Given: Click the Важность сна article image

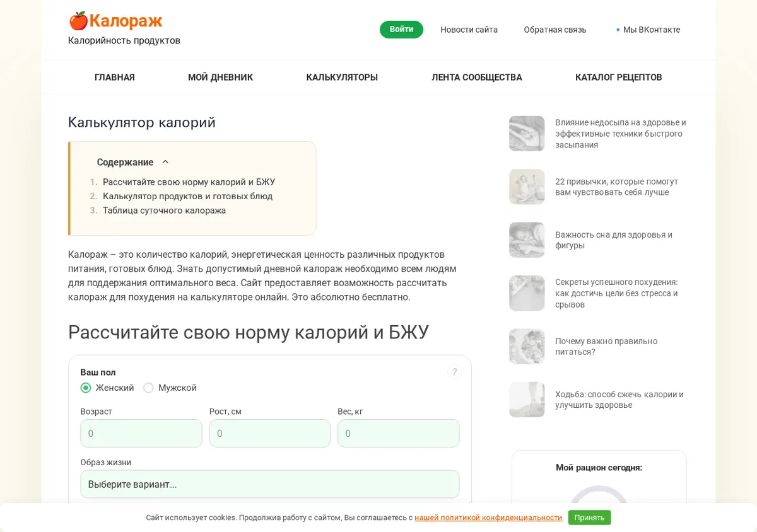Looking at the screenshot, I should 527,240.
